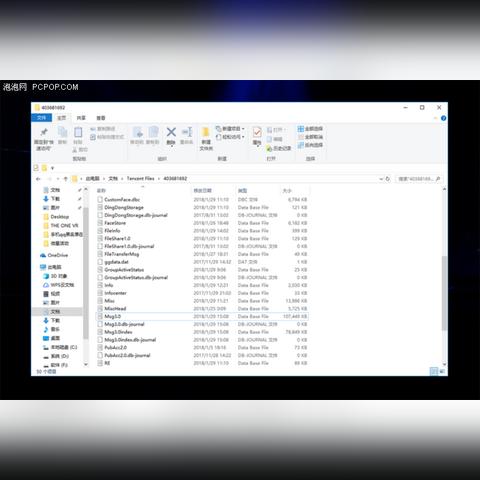
Task: Open the address bar history dropdown arrow
Action: pos(381,179)
